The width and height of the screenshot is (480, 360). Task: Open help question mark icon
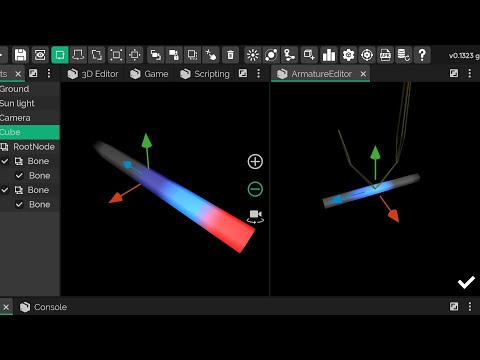[x=422, y=55]
